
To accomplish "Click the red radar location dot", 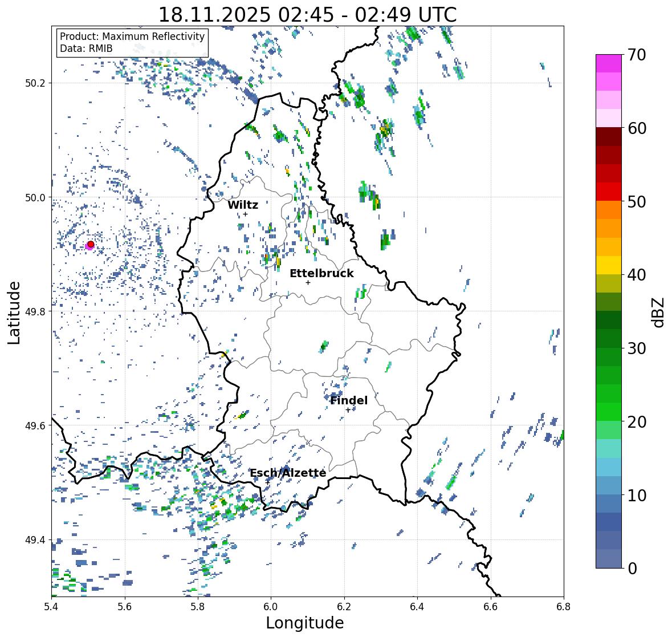I will coord(91,244).
